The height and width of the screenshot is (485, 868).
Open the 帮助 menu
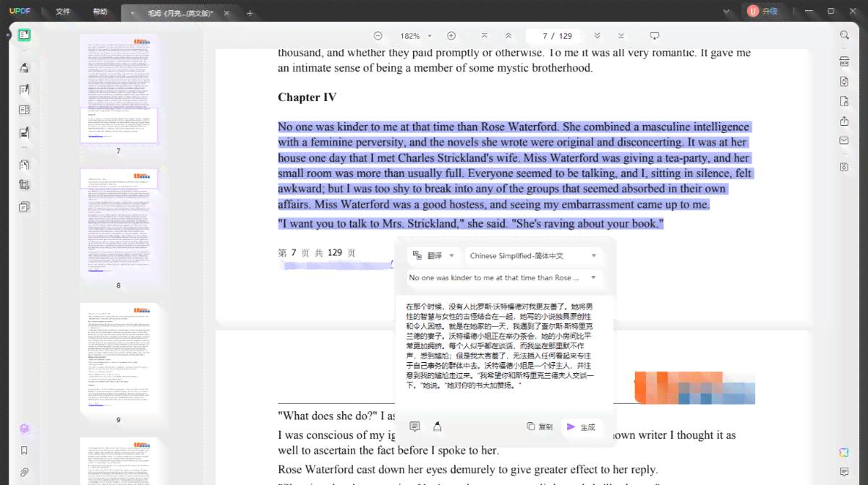click(100, 12)
